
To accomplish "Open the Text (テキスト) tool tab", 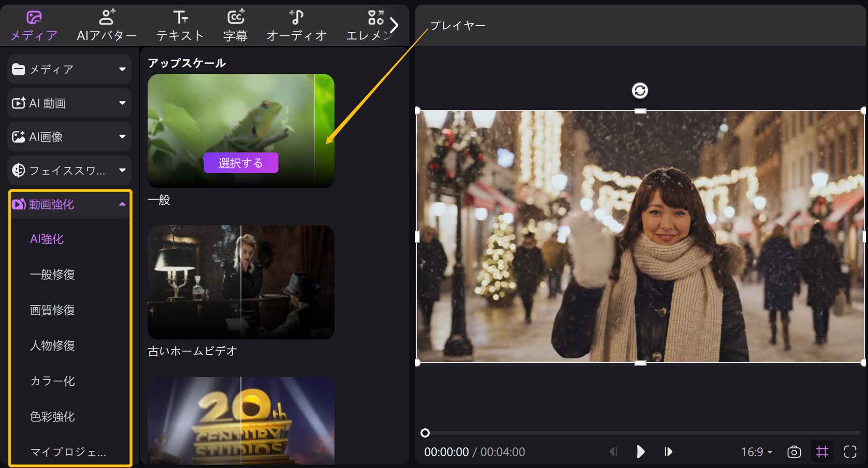I will (x=180, y=25).
